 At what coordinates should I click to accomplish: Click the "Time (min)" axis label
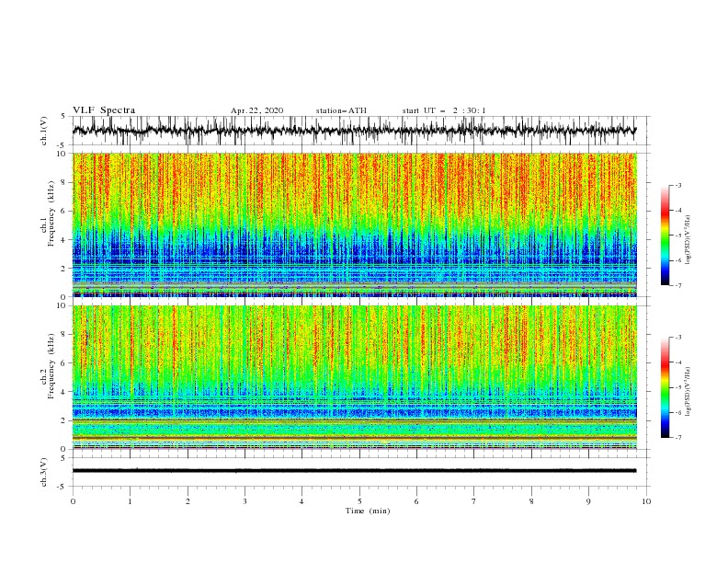368,511
